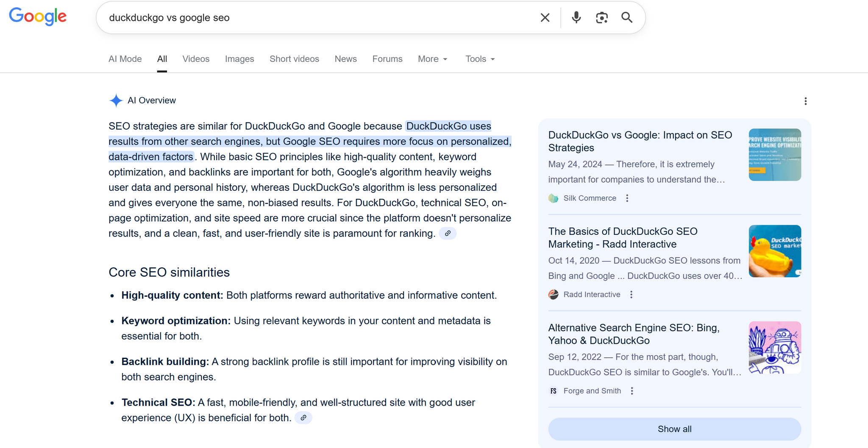Expand the Tools dropdown
This screenshot has height=448, width=868.
pos(480,59)
